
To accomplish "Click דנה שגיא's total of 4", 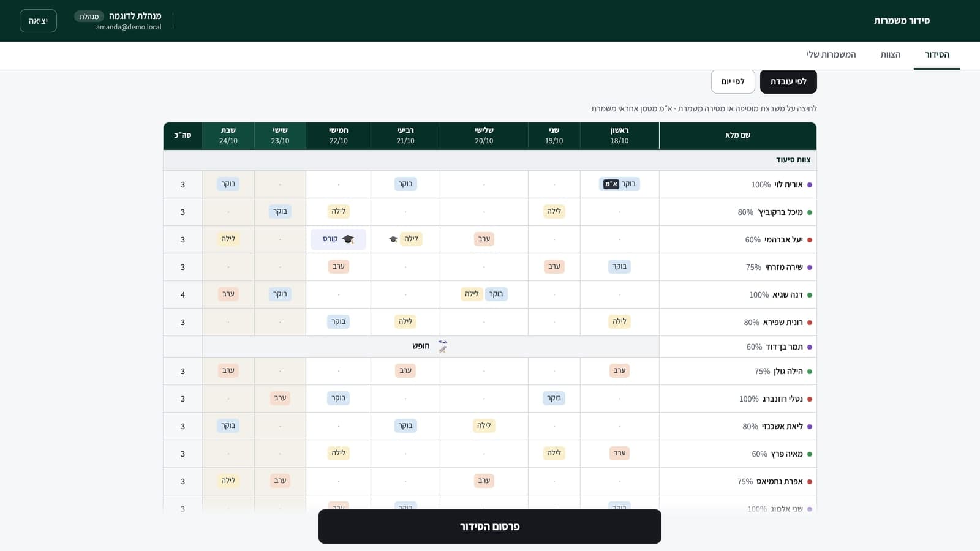I will [183, 294].
